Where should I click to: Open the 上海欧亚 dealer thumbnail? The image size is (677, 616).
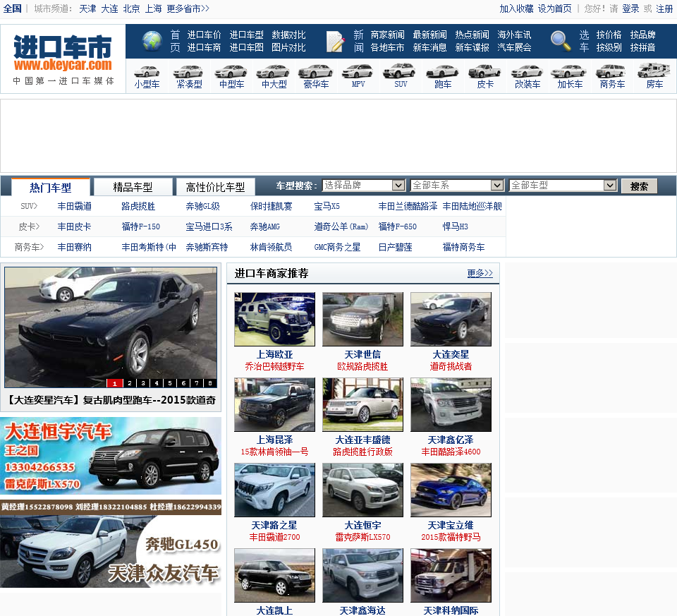274,319
